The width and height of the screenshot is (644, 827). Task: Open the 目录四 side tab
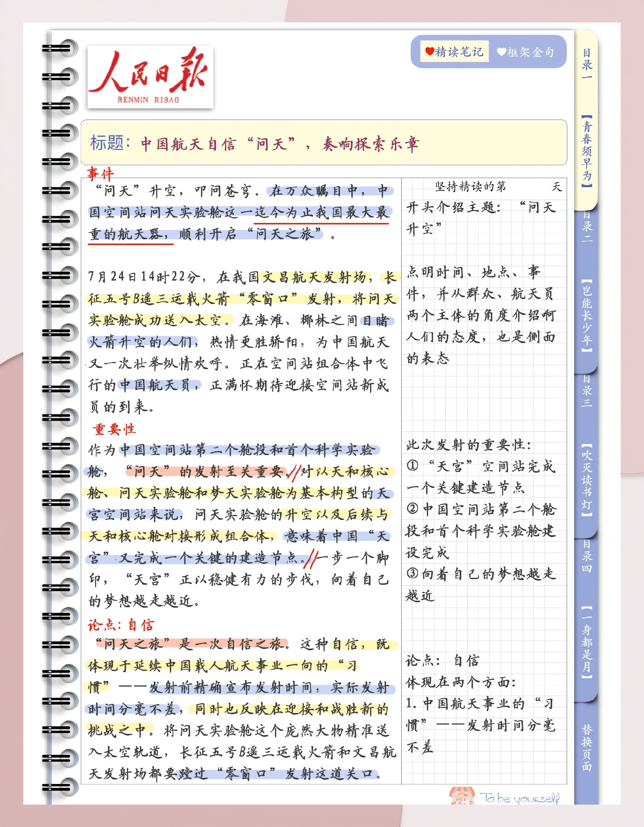587,556
